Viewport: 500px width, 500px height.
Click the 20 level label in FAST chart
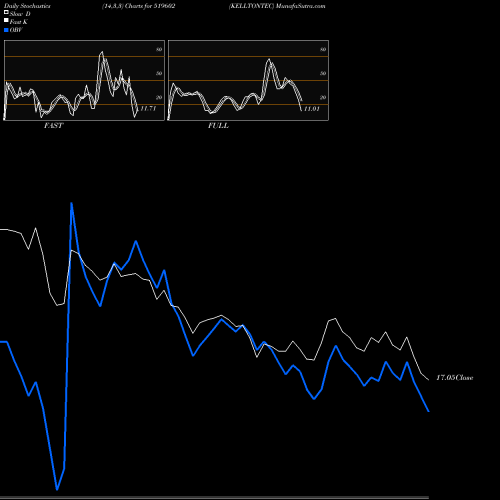[159, 97]
